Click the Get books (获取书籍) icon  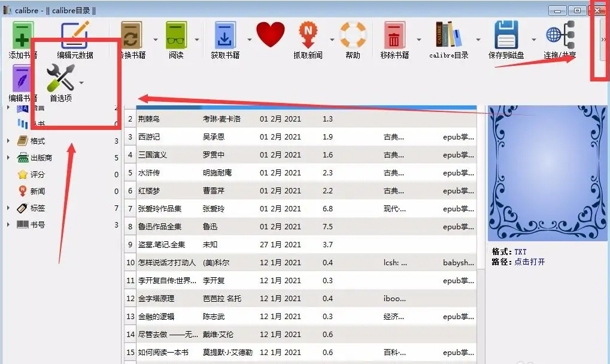225,35
